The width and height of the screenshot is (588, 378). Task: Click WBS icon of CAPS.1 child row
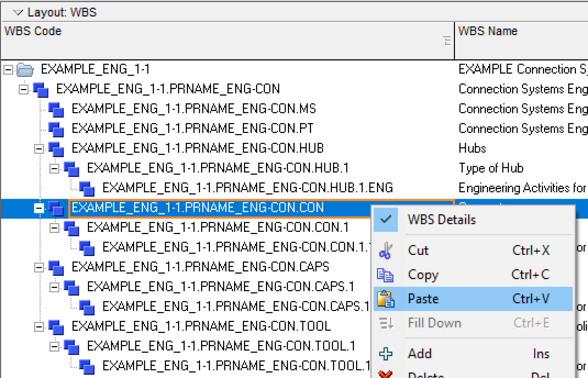pyautogui.click(x=87, y=308)
